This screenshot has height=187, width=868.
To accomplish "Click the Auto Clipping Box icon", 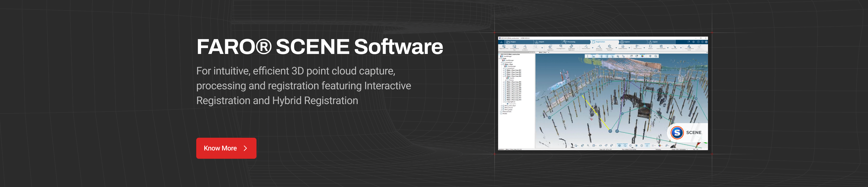I will tap(661, 47).
